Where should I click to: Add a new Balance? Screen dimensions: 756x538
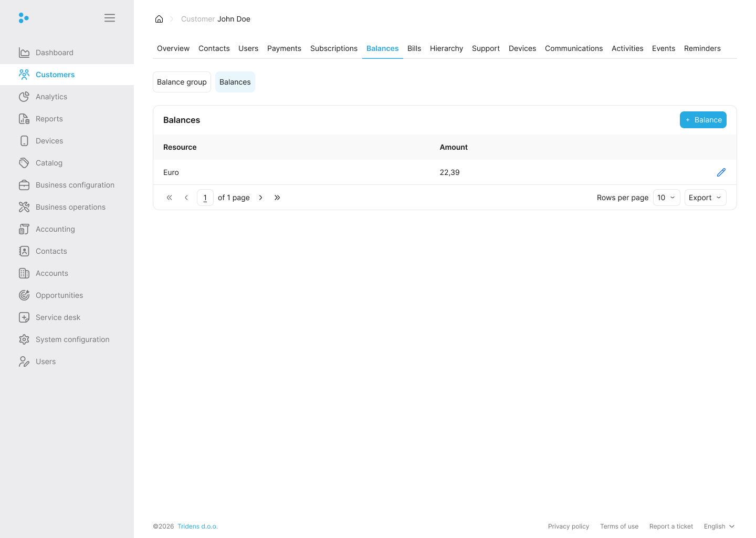pyautogui.click(x=702, y=120)
